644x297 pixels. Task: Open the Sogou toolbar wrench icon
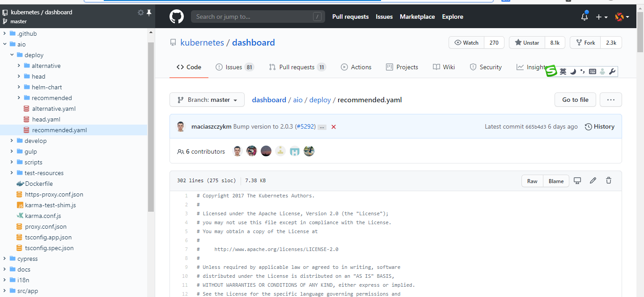click(x=612, y=71)
